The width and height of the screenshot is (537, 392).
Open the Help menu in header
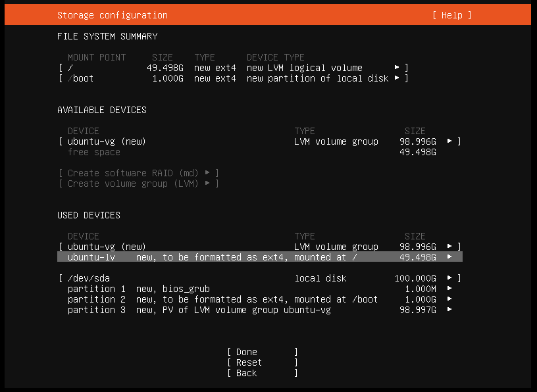pos(451,15)
